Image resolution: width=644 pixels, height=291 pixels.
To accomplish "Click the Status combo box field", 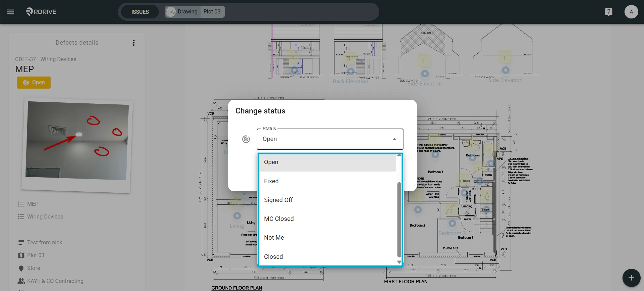I will pos(330,139).
